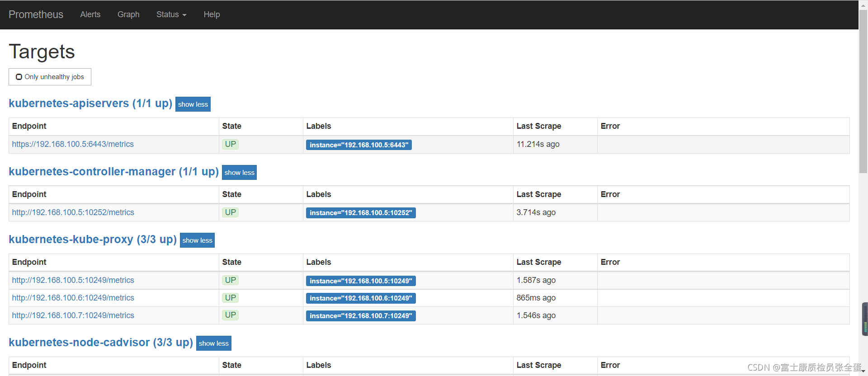Click the instance="192.168.100.5:10249" label badge
The width and height of the screenshot is (868, 376).
[361, 281]
